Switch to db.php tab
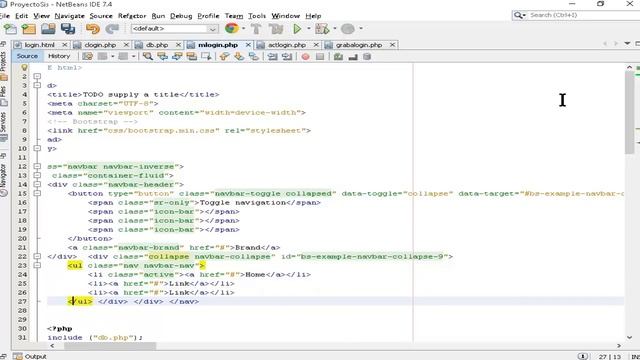The height and width of the screenshot is (360, 640). [x=157, y=45]
